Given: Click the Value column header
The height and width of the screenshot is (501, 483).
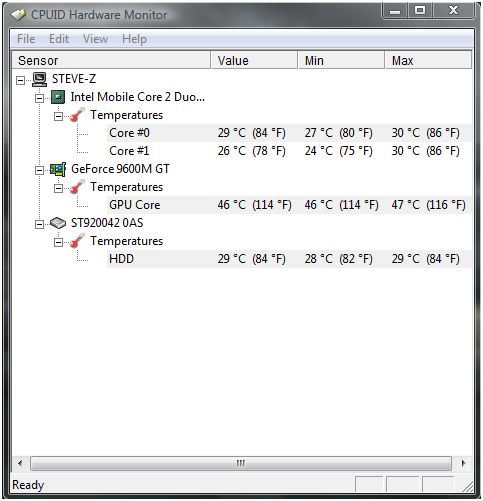Looking at the screenshot, I should pos(254,60).
